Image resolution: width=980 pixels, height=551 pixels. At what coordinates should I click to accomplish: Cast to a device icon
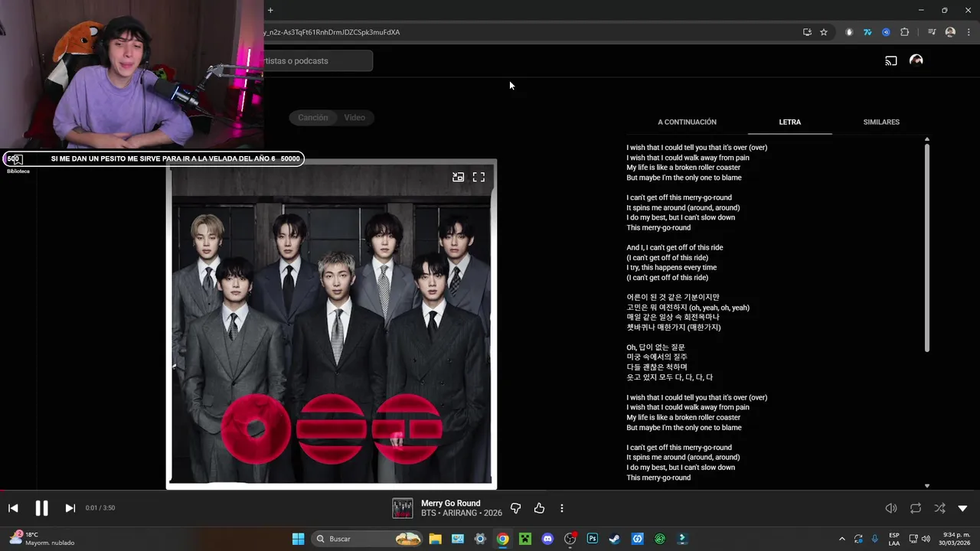(x=891, y=60)
